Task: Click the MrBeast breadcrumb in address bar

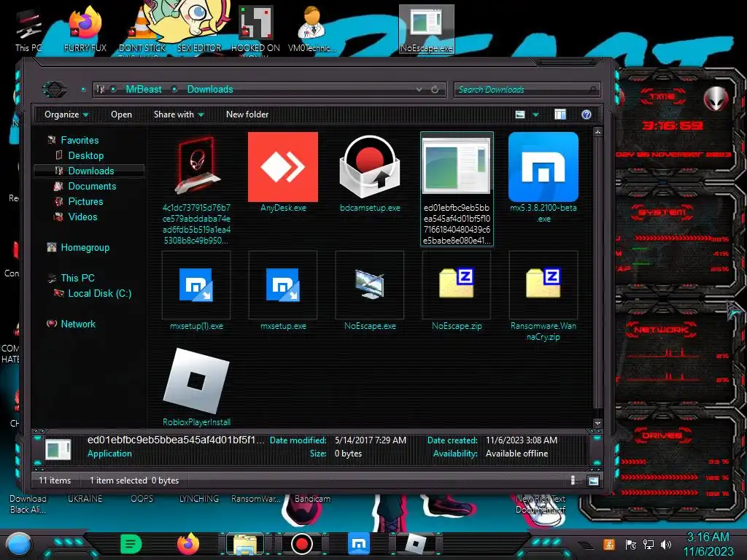Action: point(144,90)
